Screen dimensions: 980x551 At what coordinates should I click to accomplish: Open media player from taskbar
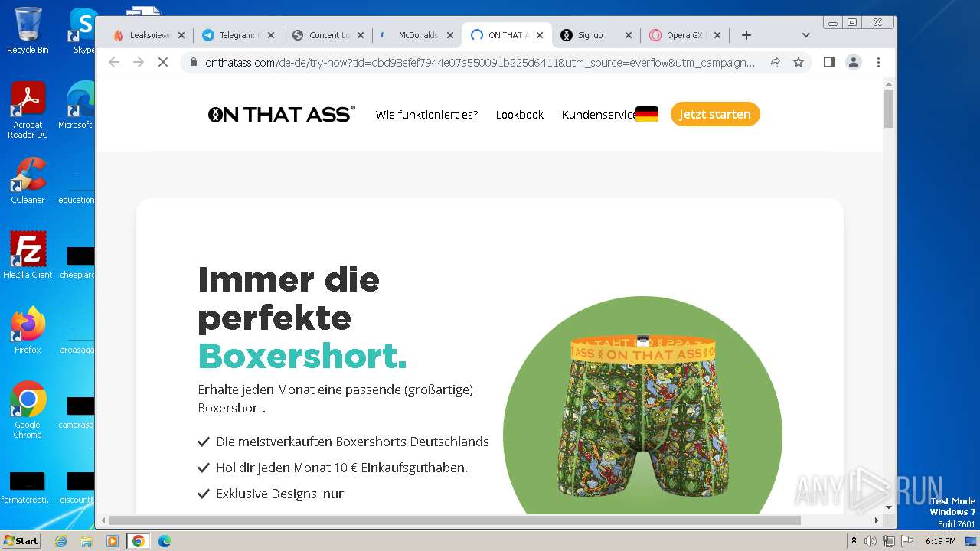(113, 541)
